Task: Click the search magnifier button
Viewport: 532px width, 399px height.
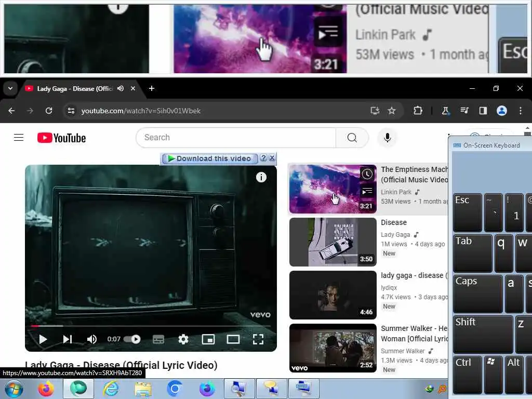Action: click(x=352, y=137)
